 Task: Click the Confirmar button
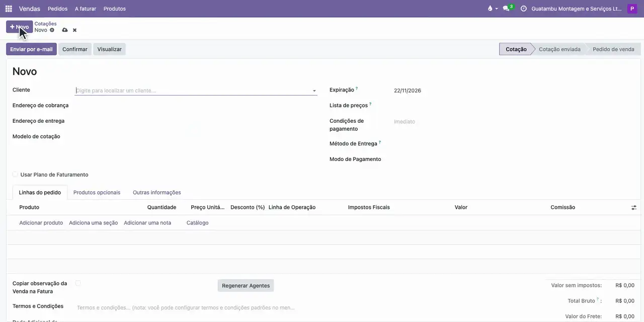point(75,49)
